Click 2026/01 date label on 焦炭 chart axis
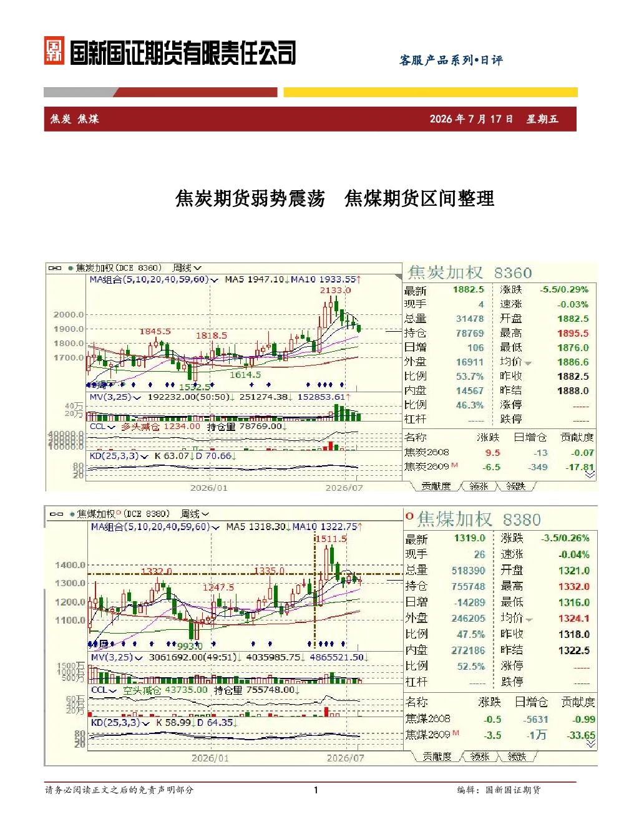619x840 pixels. [x=208, y=488]
